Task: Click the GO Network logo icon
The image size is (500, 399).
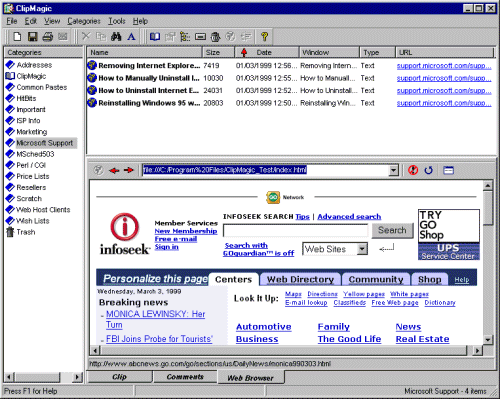Action: [x=273, y=197]
